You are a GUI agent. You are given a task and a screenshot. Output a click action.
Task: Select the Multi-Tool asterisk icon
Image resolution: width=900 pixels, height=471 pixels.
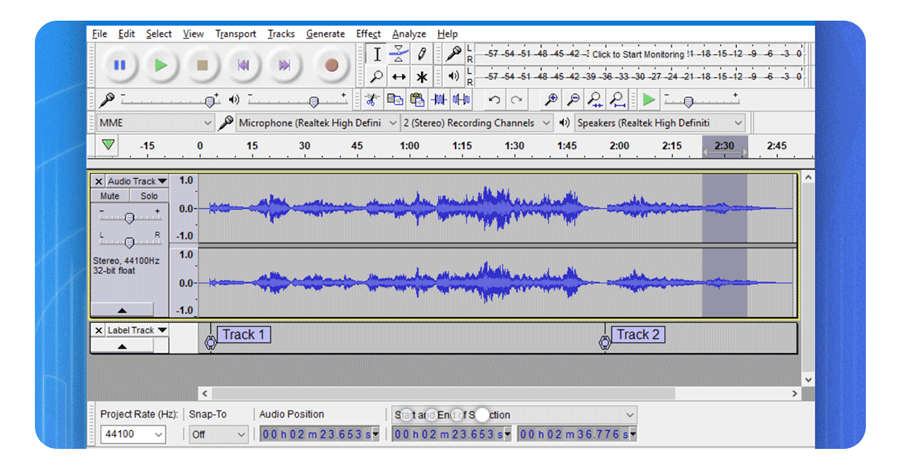point(422,76)
